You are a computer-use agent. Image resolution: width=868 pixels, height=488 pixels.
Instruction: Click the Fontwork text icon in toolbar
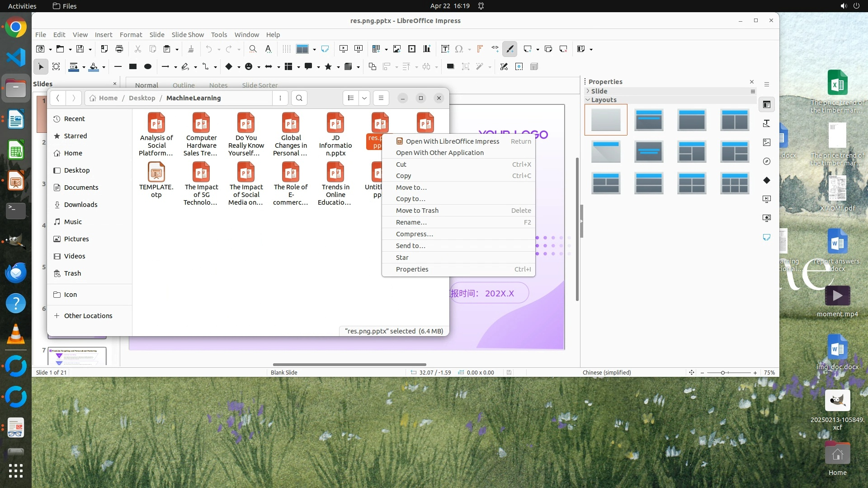click(480, 49)
